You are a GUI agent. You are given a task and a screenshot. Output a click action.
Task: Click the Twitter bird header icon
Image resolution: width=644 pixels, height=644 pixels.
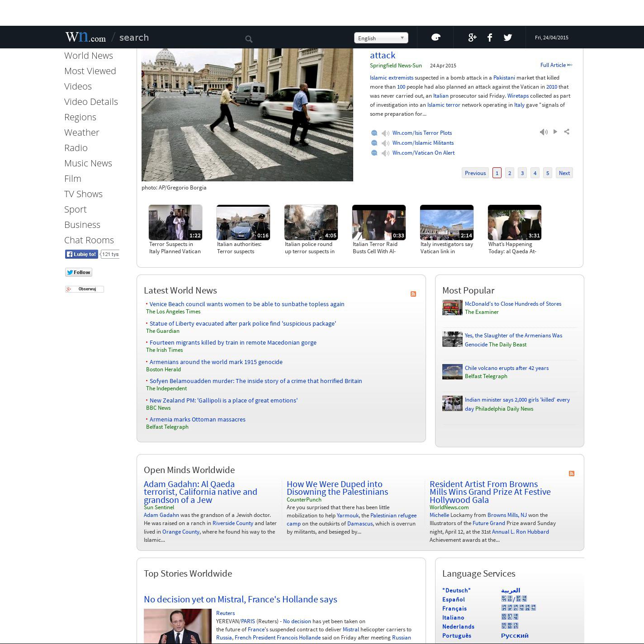[x=507, y=38]
